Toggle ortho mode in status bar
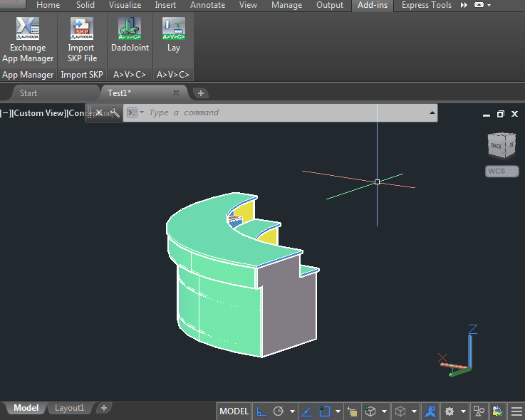This screenshot has height=420, width=525. click(x=261, y=411)
